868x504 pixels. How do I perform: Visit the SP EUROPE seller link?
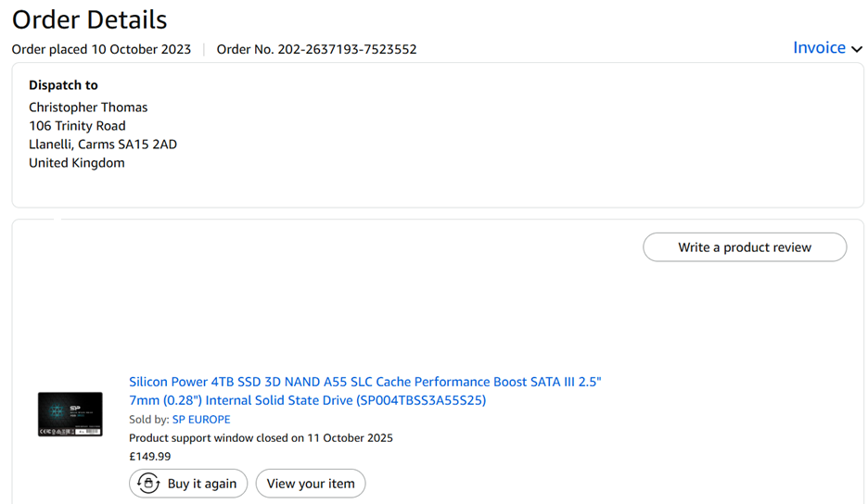pos(201,420)
